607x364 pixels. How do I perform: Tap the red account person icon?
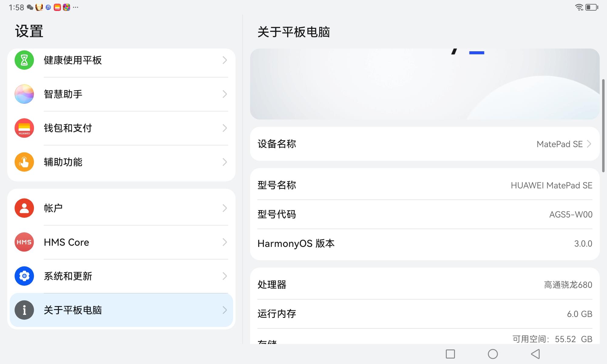coord(24,208)
